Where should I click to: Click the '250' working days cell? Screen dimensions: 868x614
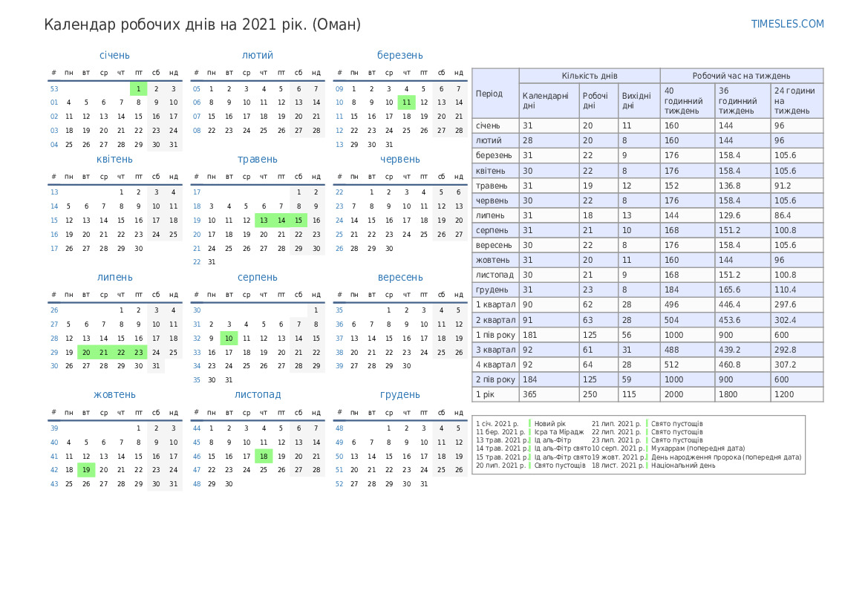point(598,395)
